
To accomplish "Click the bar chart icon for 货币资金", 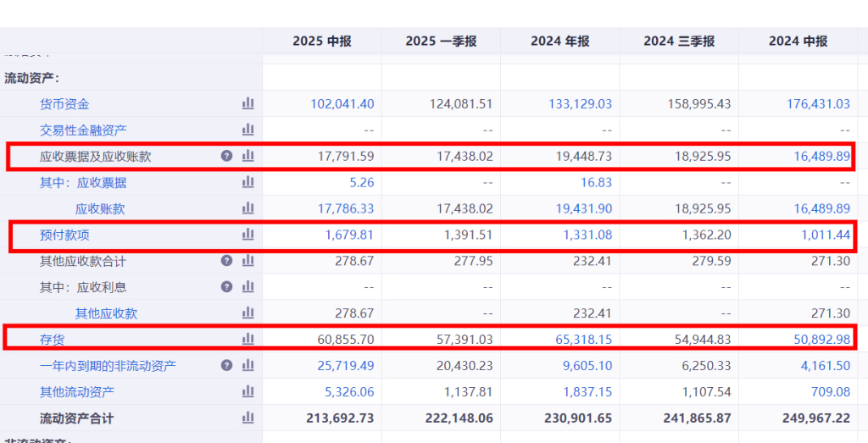I will pyautogui.click(x=248, y=103).
